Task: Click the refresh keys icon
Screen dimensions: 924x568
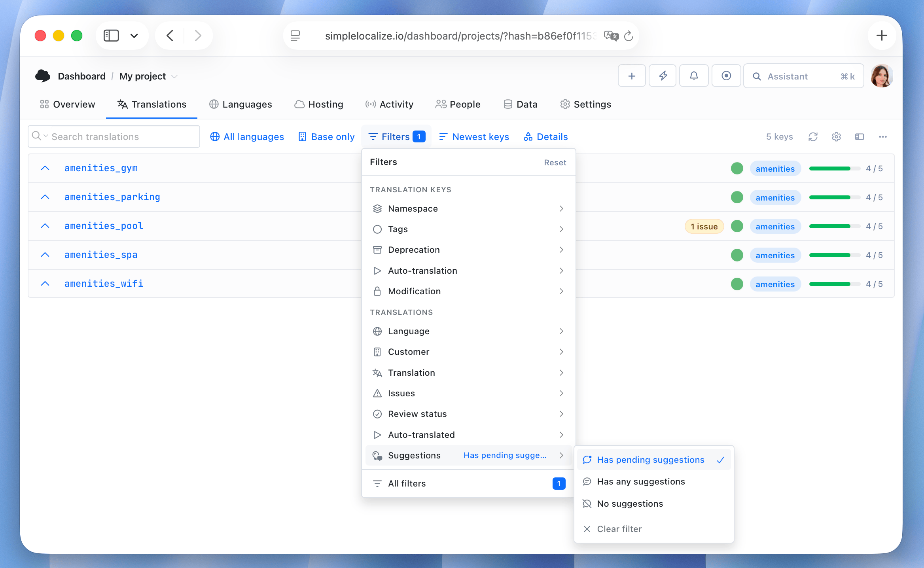Action: pos(813,137)
